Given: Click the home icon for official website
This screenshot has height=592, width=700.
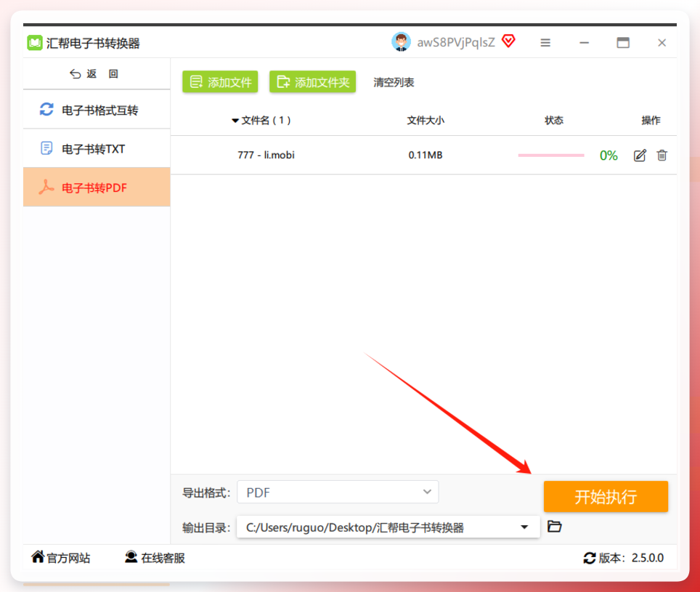Looking at the screenshot, I should tap(38, 556).
